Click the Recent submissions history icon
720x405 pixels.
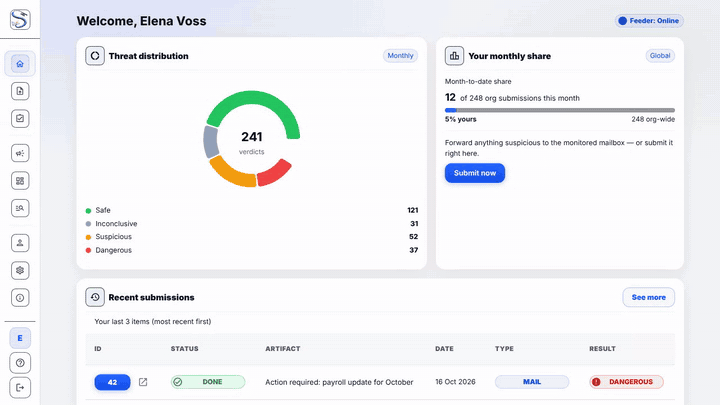[95, 297]
